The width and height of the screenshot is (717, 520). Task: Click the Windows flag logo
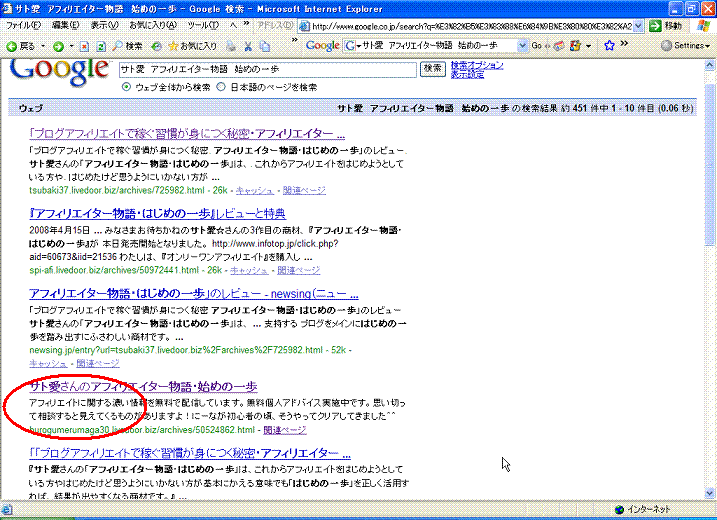(x=703, y=26)
